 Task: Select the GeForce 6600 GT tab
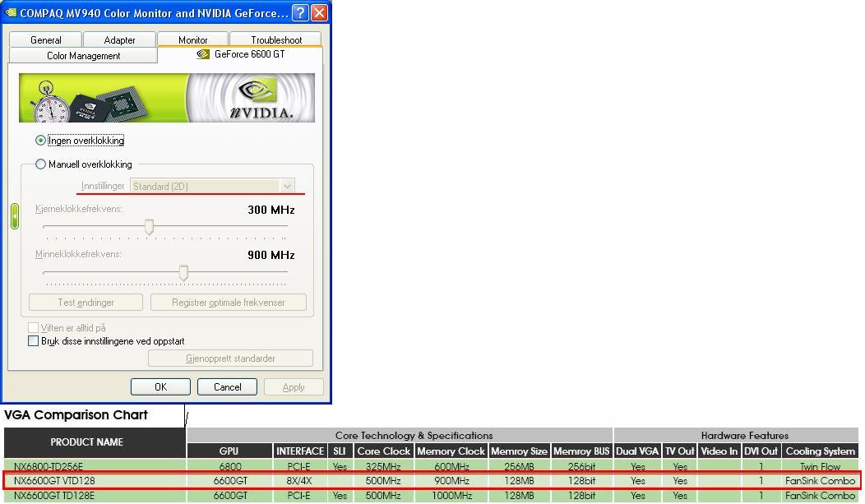point(241,54)
